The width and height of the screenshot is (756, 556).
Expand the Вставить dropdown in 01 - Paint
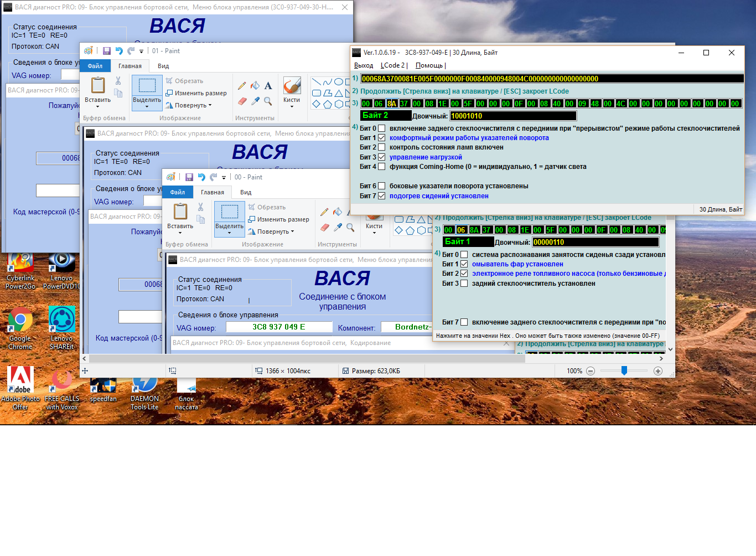pos(98,106)
